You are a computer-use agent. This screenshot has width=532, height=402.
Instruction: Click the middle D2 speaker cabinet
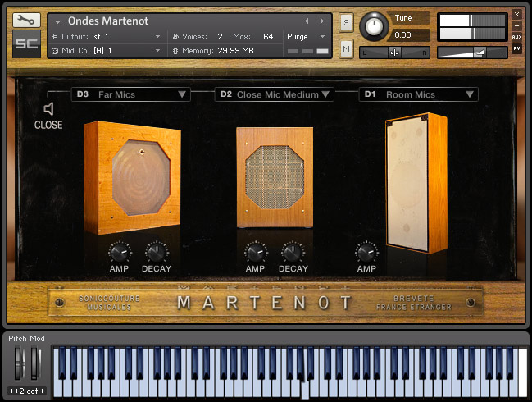275,177
